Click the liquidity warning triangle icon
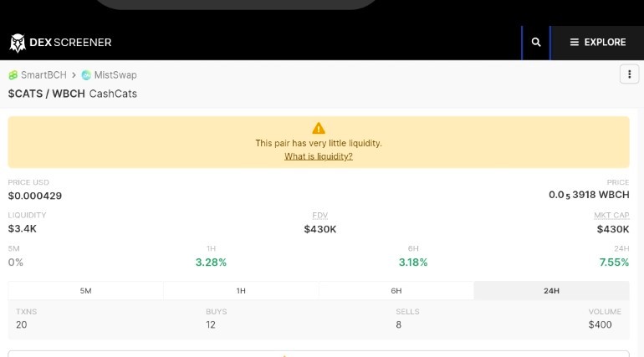 [x=319, y=129]
